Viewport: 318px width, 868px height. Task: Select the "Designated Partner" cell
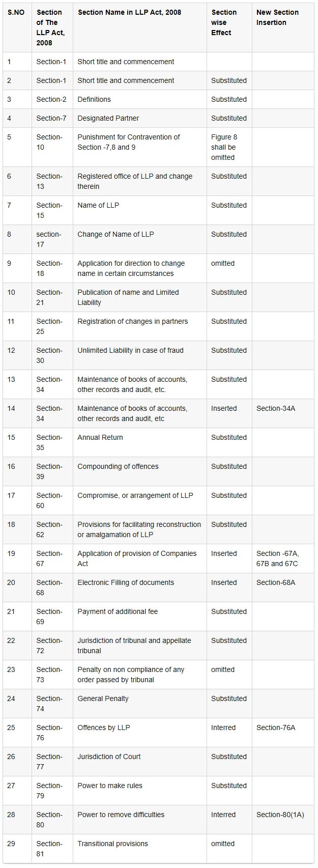click(x=108, y=118)
